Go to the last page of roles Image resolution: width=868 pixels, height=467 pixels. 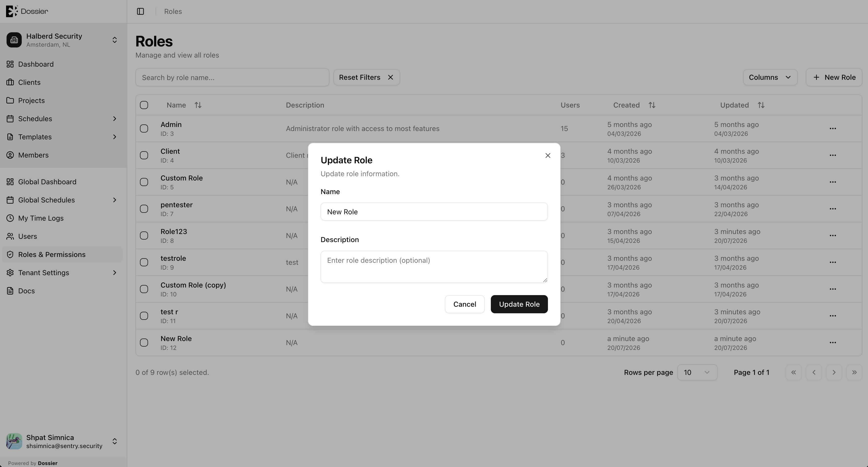854,372
